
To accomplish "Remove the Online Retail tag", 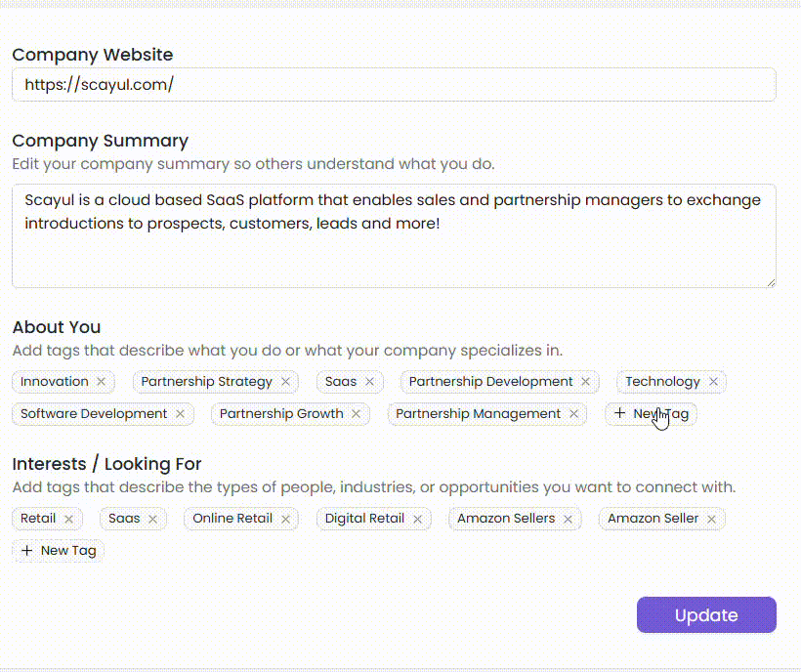I will (285, 519).
